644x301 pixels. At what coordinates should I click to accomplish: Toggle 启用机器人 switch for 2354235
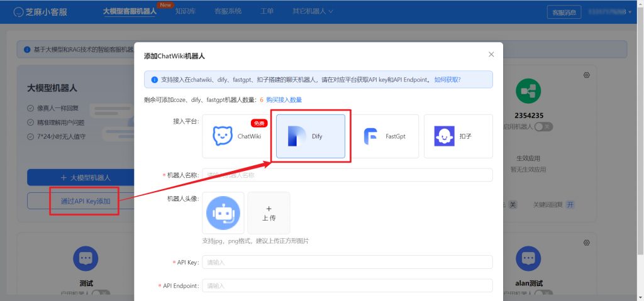pos(543,126)
